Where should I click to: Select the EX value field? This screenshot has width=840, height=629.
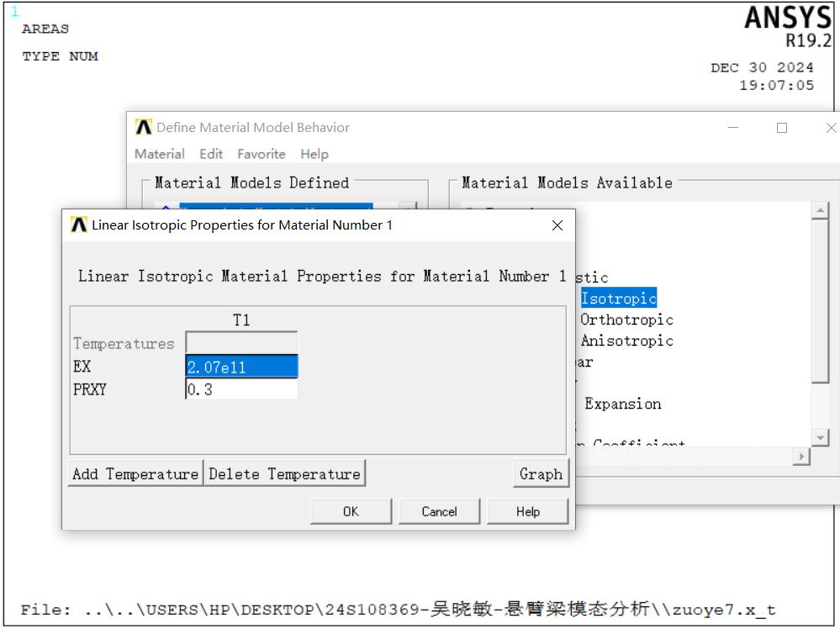click(241, 367)
